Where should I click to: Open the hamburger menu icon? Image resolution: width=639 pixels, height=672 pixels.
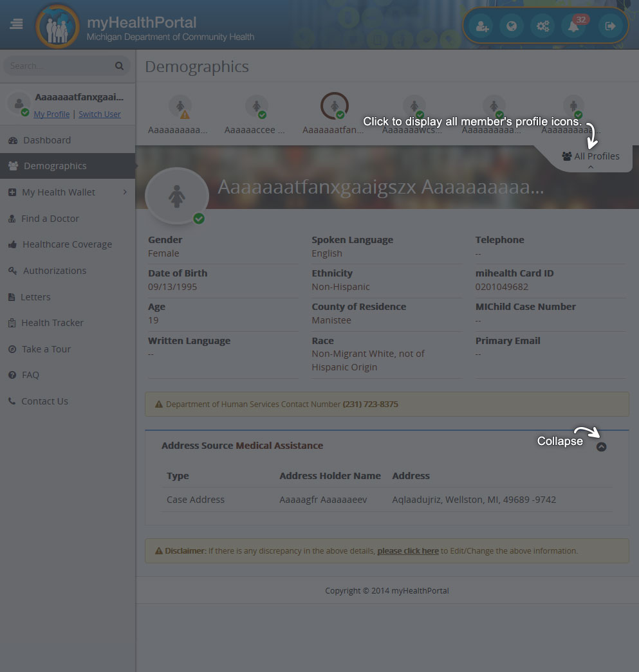point(16,24)
